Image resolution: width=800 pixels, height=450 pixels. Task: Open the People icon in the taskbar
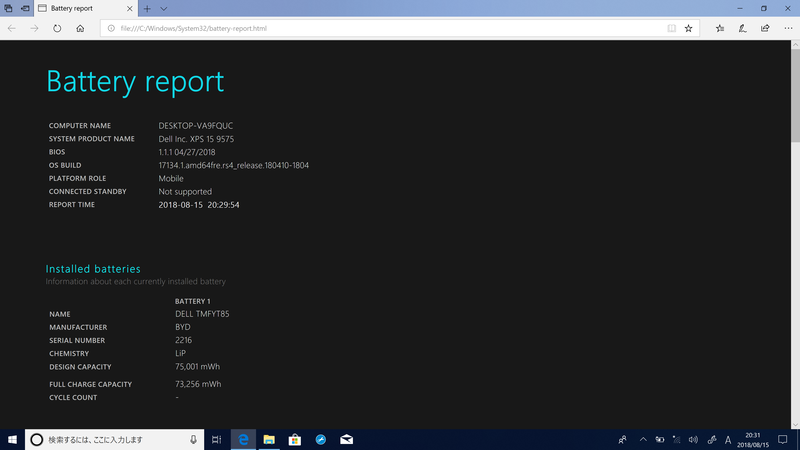(622, 439)
